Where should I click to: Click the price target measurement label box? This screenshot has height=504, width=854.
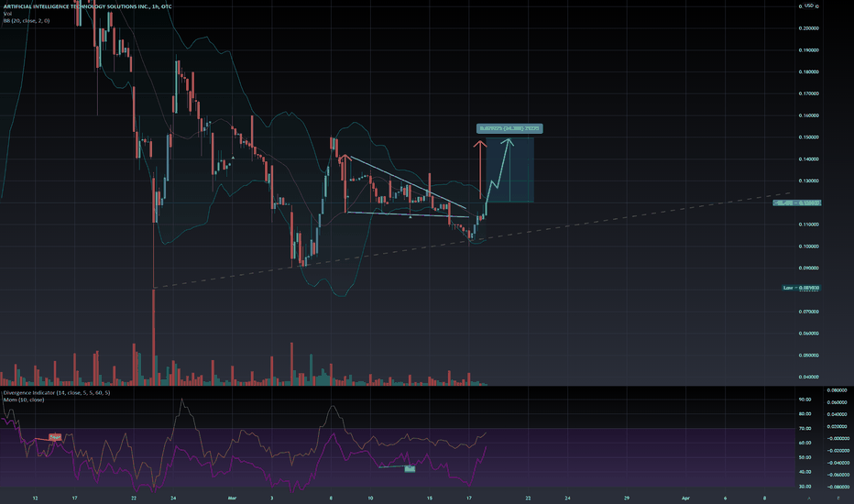pos(509,128)
